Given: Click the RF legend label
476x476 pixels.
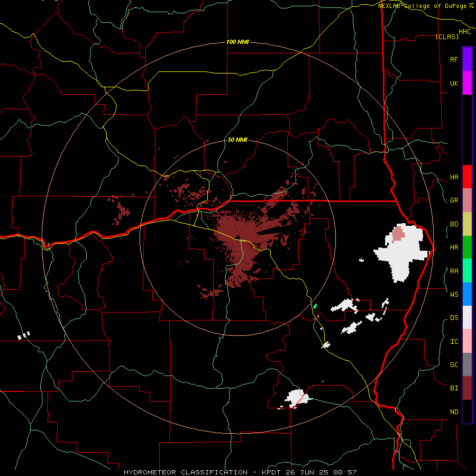Looking at the screenshot, I should [454, 59].
